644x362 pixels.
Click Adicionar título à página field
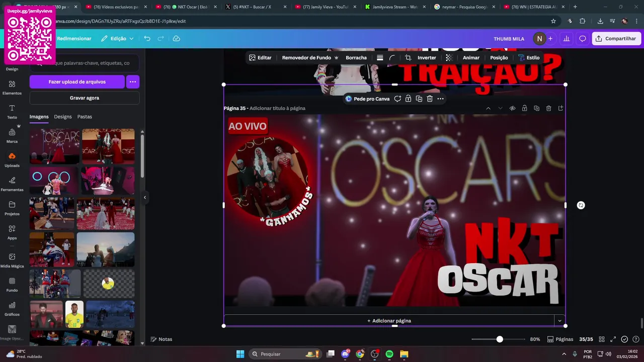[277, 108]
